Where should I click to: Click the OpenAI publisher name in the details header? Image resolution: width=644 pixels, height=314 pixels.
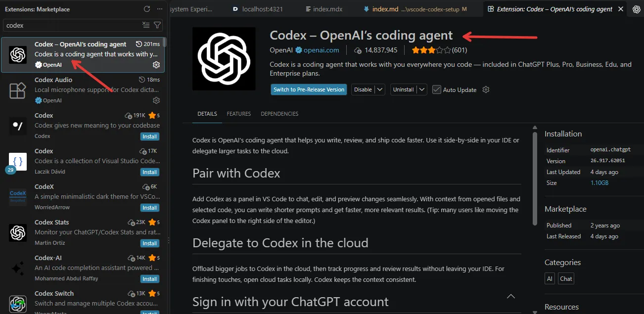[x=281, y=50]
